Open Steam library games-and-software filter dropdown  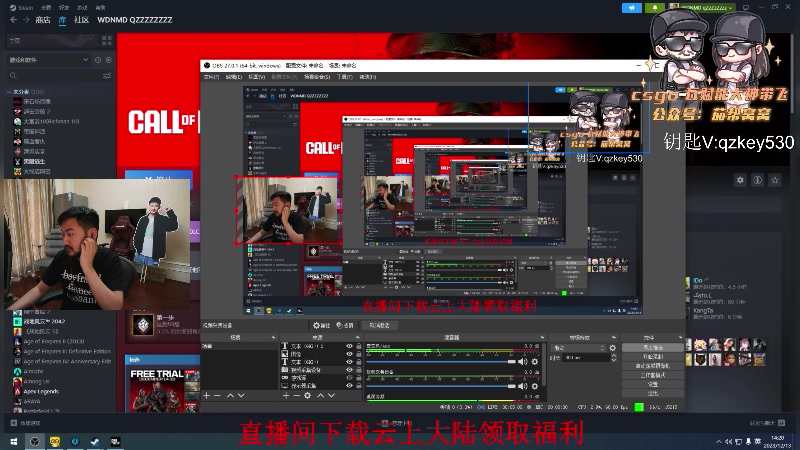click(x=48, y=60)
